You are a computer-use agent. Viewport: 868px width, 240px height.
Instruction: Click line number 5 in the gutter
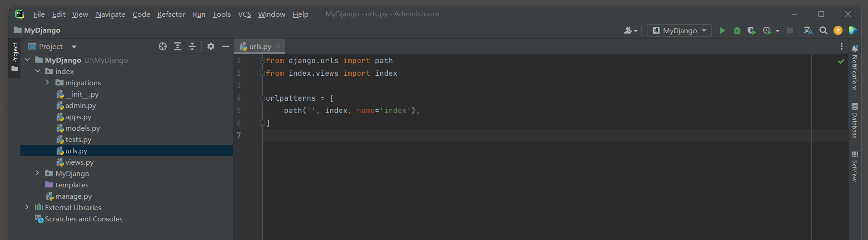click(x=239, y=110)
